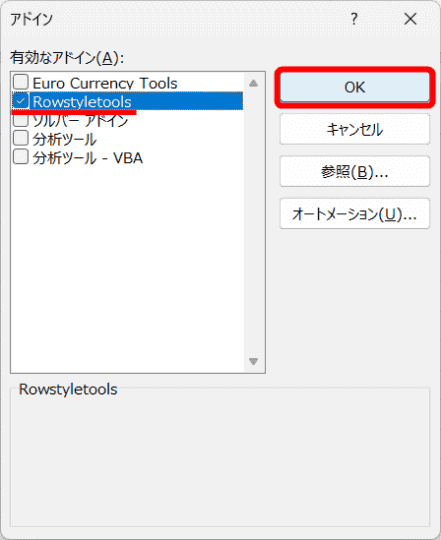The width and height of the screenshot is (441, 540).
Task: Select the 分析ツール - VBA list entry
Action: click(x=87, y=158)
